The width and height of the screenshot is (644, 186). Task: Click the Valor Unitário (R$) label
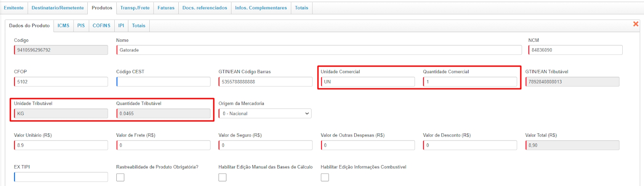[33, 135]
